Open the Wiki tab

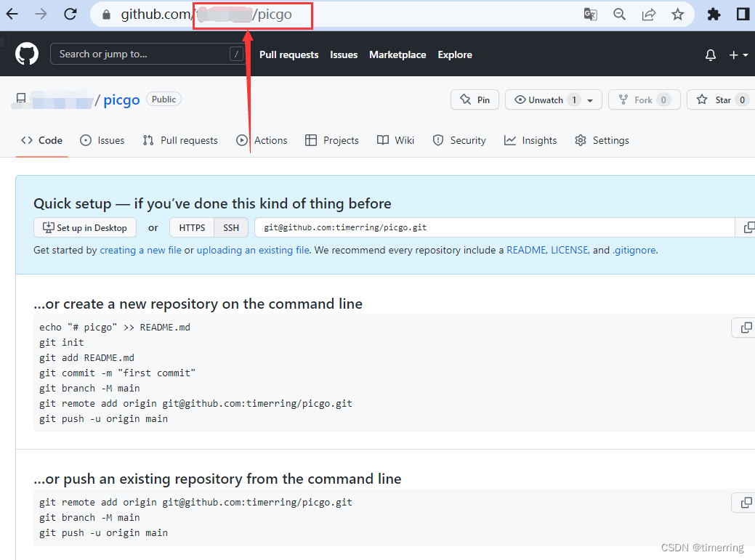point(395,140)
